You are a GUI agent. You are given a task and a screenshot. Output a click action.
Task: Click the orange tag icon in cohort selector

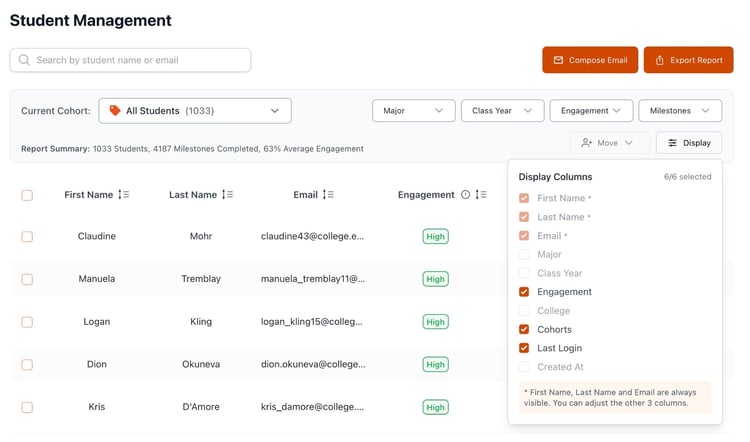(x=115, y=110)
